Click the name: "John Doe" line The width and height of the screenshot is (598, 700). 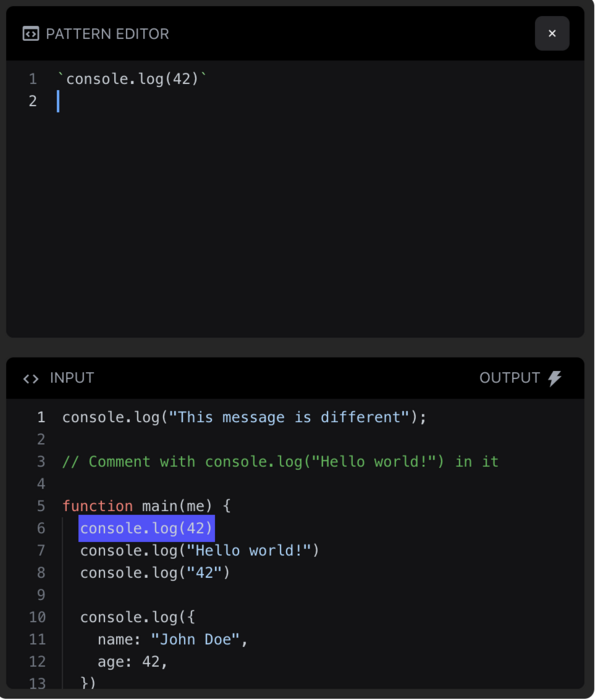click(x=173, y=639)
